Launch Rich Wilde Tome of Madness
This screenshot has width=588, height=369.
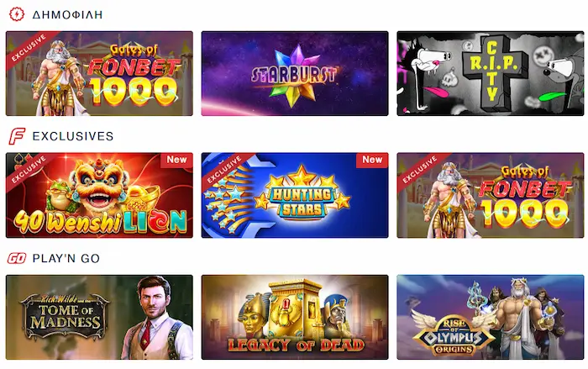(99, 317)
